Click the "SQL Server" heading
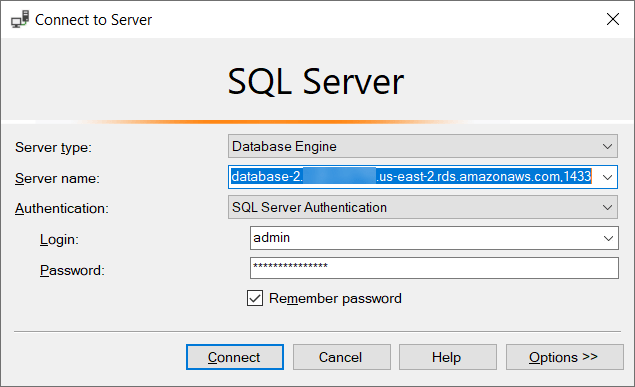 [x=315, y=82]
